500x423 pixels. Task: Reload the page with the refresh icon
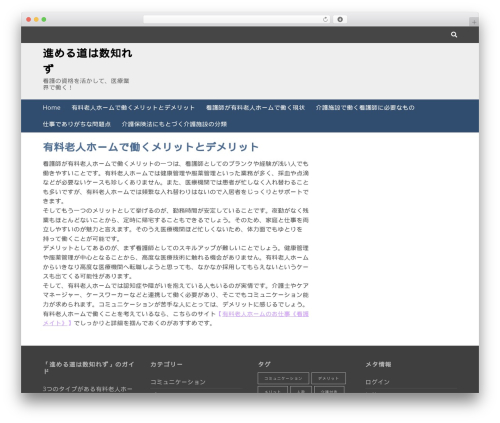coord(325,19)
